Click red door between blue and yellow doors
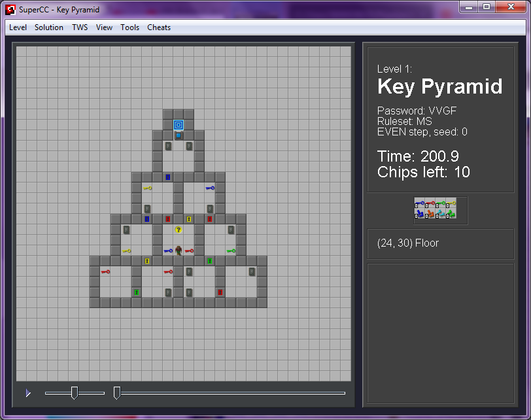Screen dimensions: 531x420 pos(168,219)
